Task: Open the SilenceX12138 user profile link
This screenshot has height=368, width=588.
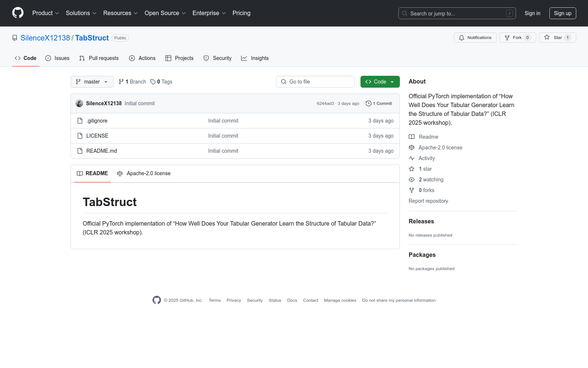Action: point(45,38)
